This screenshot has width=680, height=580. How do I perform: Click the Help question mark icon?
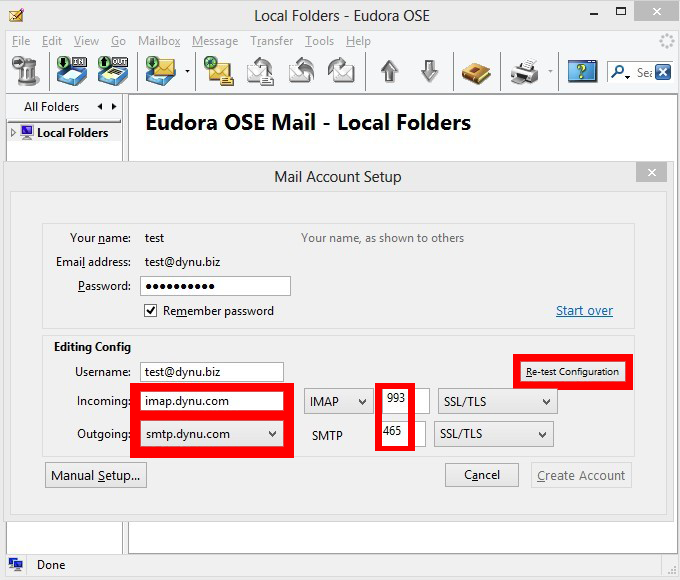(582, 71)
